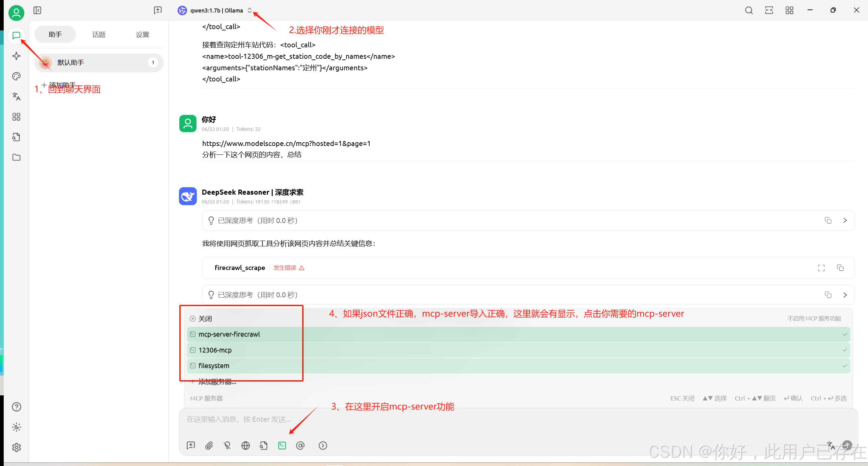The width and height of the screenshot is (868, 466).
Task: Open mini apps grid in top bar
Action: coord(789,10)
